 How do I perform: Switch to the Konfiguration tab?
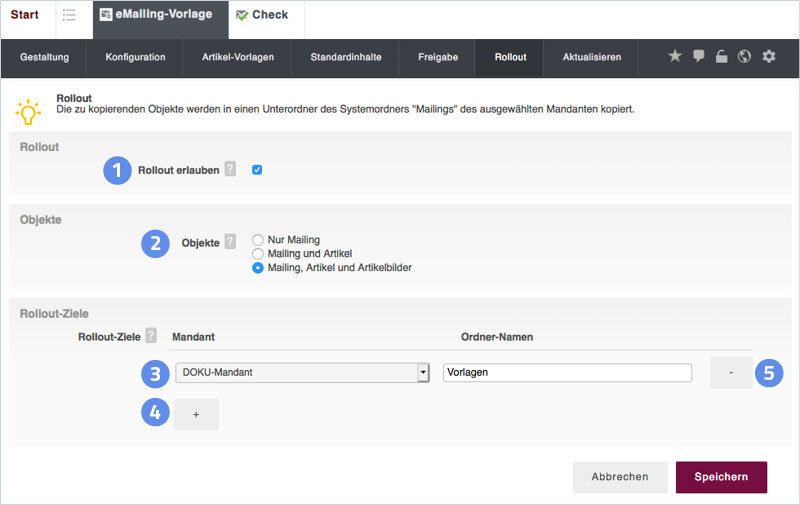(x=135, y=57)
